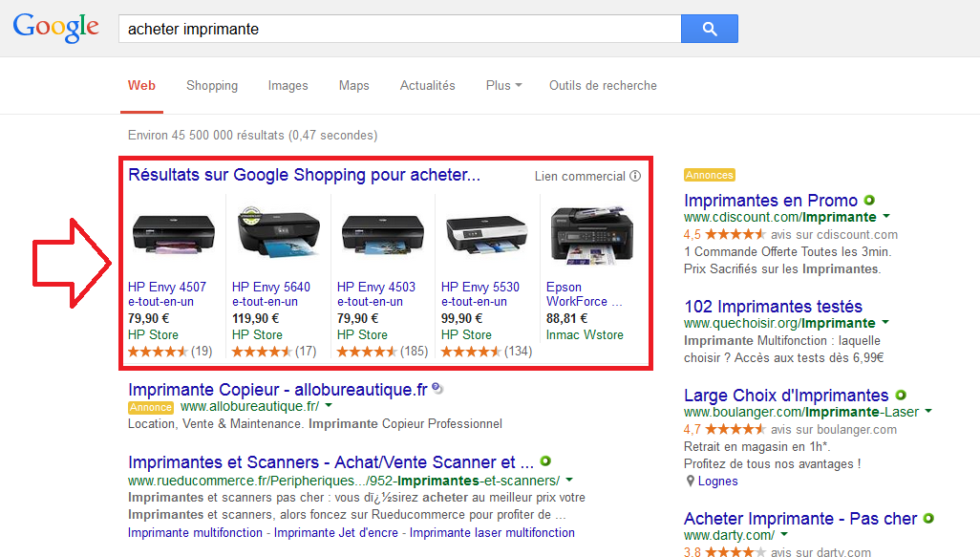Switch to the Images tab
This screenshot has height=557, width=980.
pos(288,86)
